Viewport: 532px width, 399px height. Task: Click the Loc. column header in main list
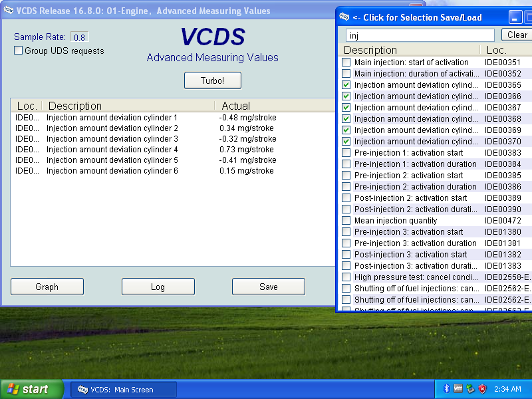tap(27, 106)
